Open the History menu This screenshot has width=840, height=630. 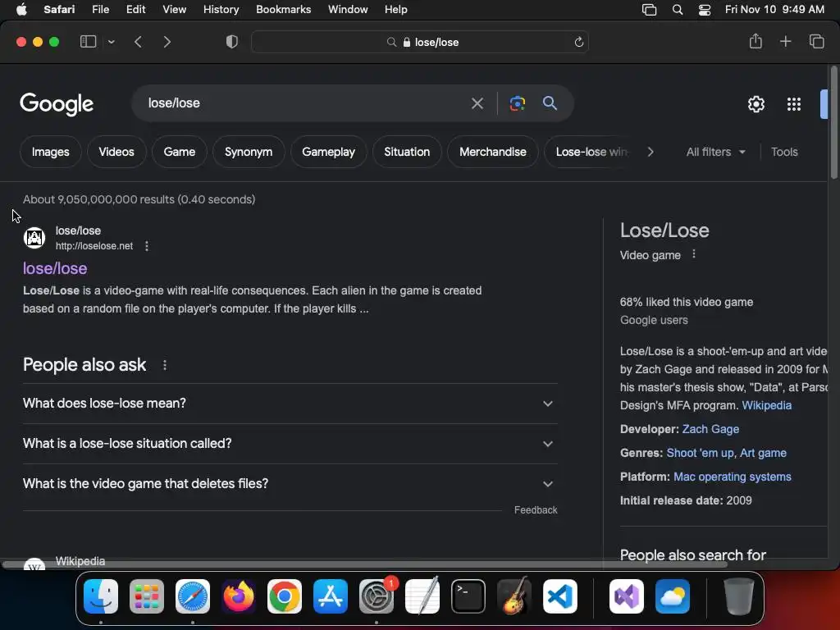pyautogui.click(x=221, y=10)
